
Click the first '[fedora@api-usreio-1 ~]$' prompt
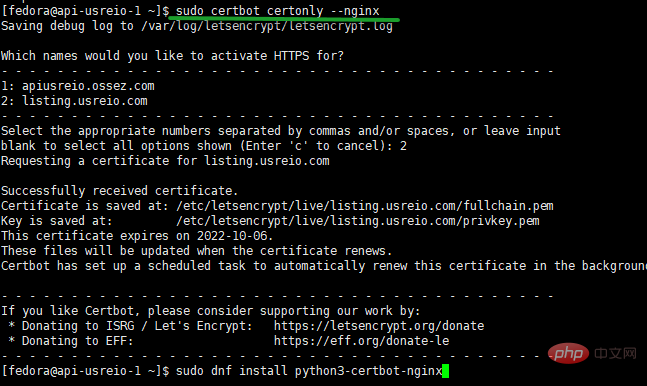pyautogui.click(x=85, y=11)
